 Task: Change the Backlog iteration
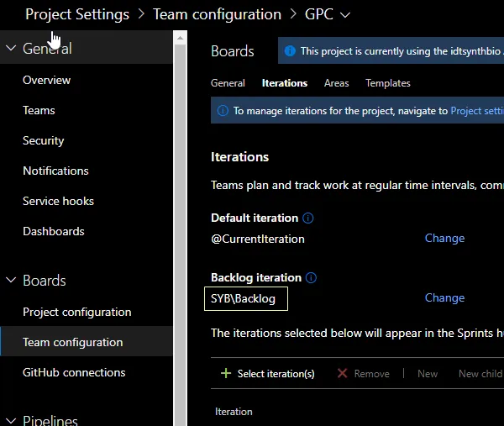click(444, 297)
